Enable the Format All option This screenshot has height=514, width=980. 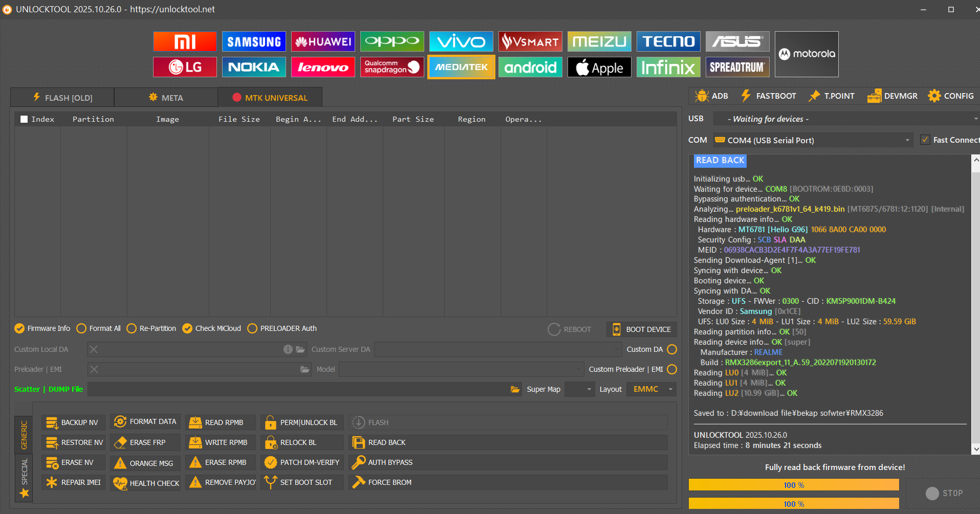coord(81,328)
